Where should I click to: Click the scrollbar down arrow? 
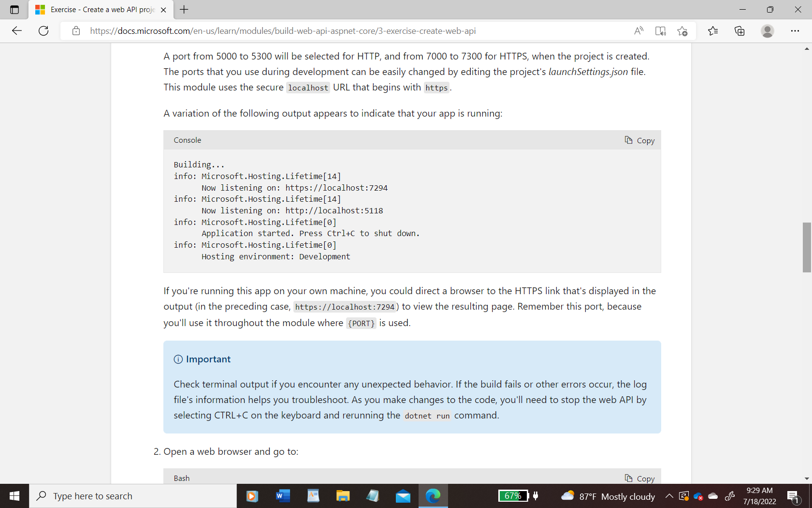tap(807, 478)
